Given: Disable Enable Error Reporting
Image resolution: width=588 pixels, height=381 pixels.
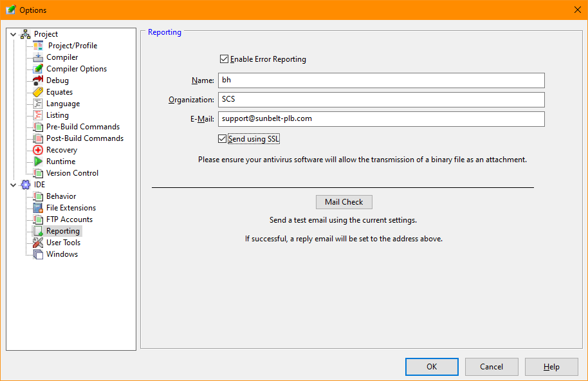Looking at the screenshot, I should point(224,58).
